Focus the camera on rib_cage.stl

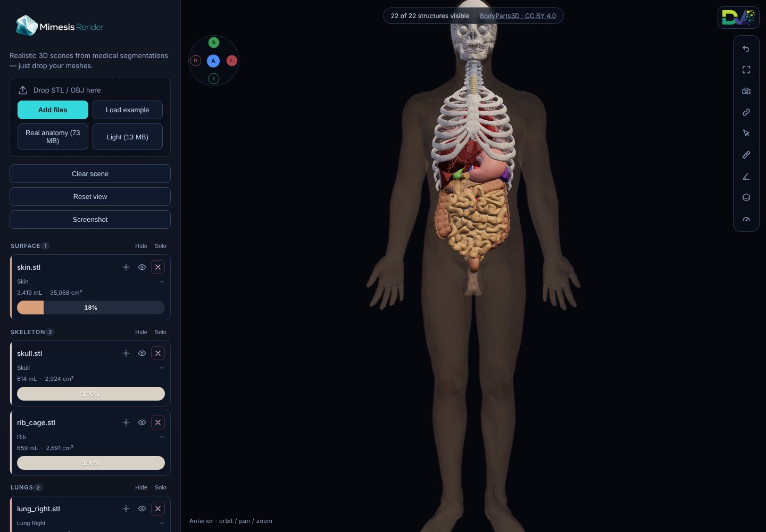tap(126, 422)
